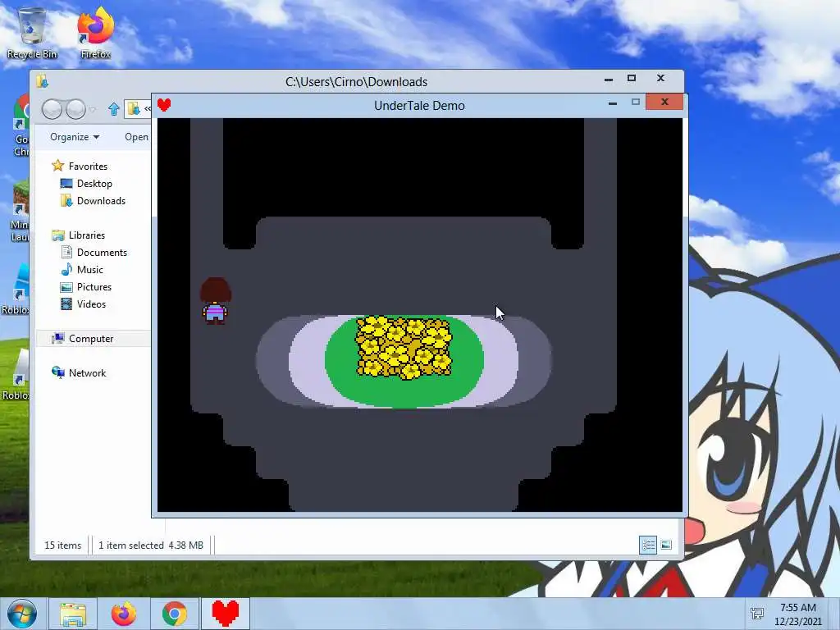Click the Favorites star icon
840x630 pixels.
tap(58, 166)
